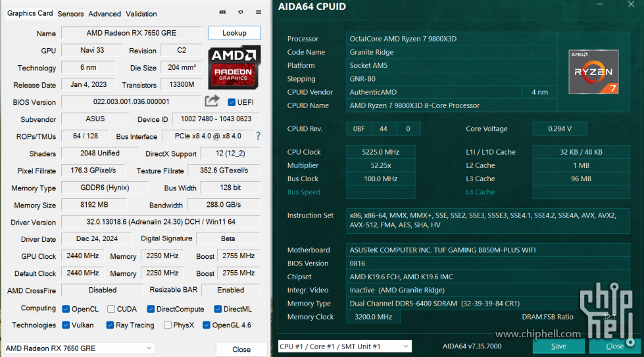Click the Processor name value in AIDA64
This screenshot has width=644, height=357.
[452, 39]
